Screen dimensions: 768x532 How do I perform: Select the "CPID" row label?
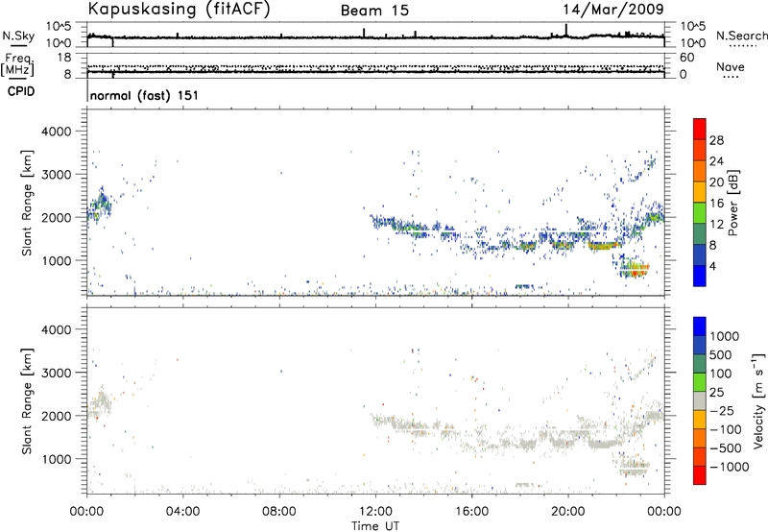tap(21, 91)
